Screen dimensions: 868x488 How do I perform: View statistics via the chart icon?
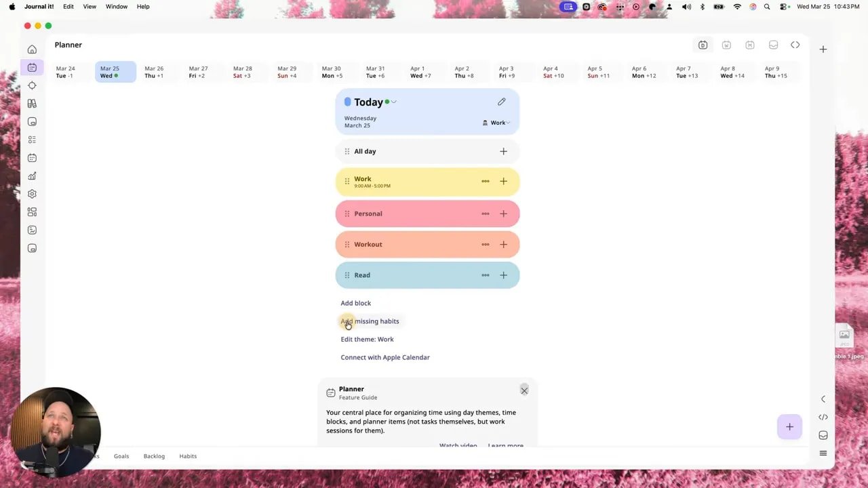coord(32,176)
